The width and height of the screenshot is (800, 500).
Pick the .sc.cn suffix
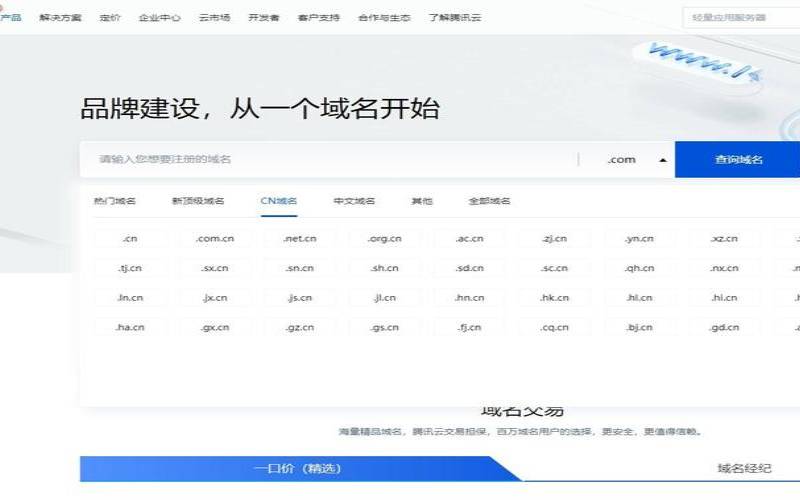coord(555,268)
